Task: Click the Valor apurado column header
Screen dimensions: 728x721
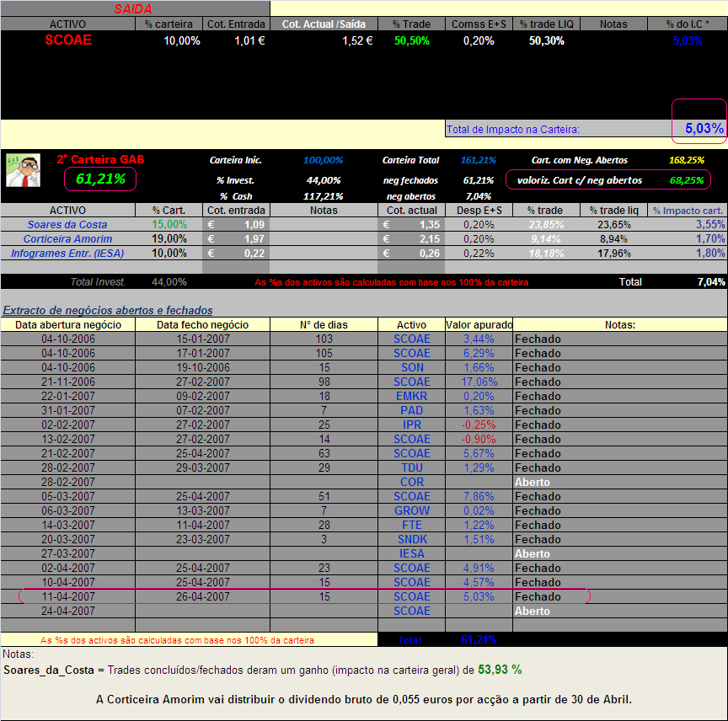Action: click(x=479, y=325)
